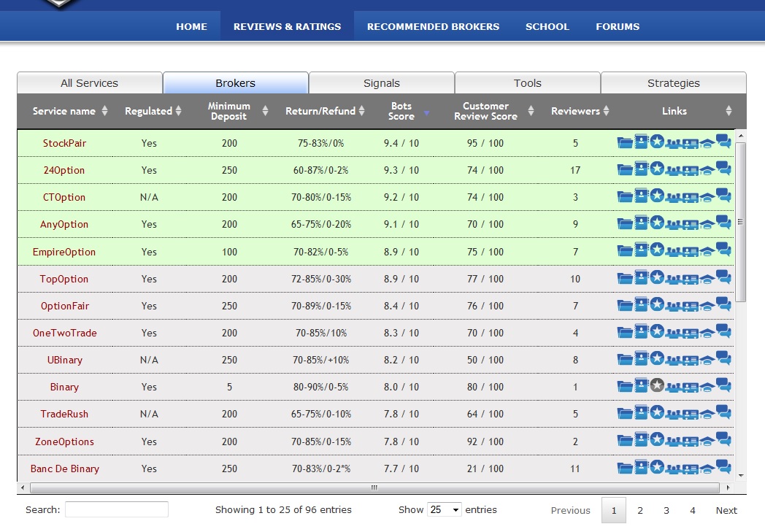Image resolution: width=765 pixels, height=532 pixels.
Task: Click the people group icon for EmpireOption
Action: [x=674, y=252]
